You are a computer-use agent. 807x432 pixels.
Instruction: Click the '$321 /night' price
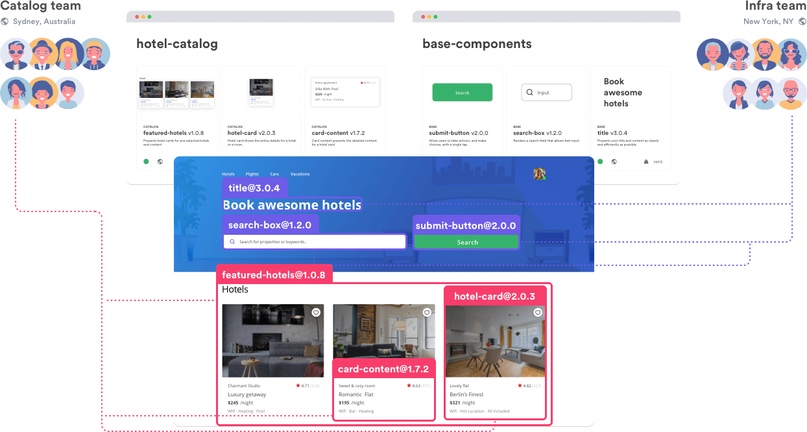click(x=463, y=403)
